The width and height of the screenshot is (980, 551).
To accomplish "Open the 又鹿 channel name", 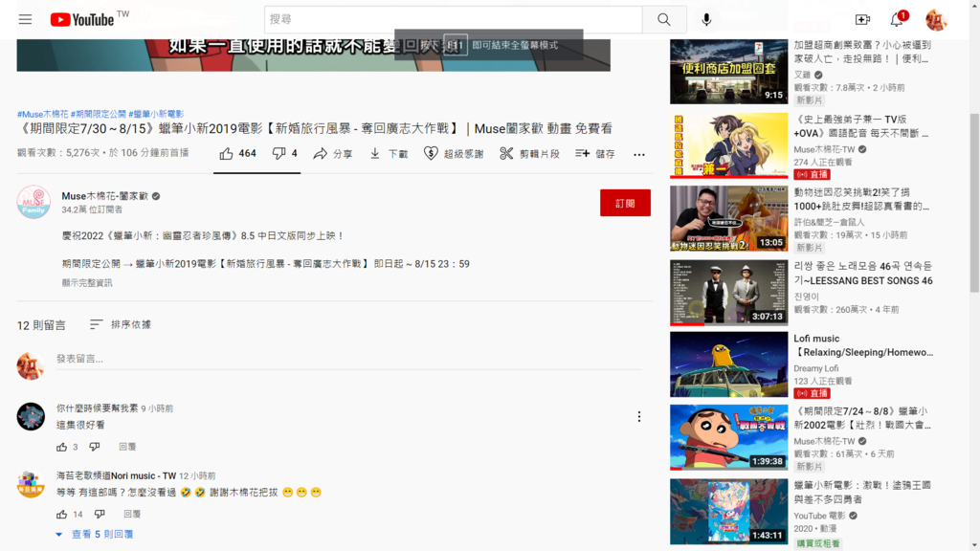I will coord(802,75).
